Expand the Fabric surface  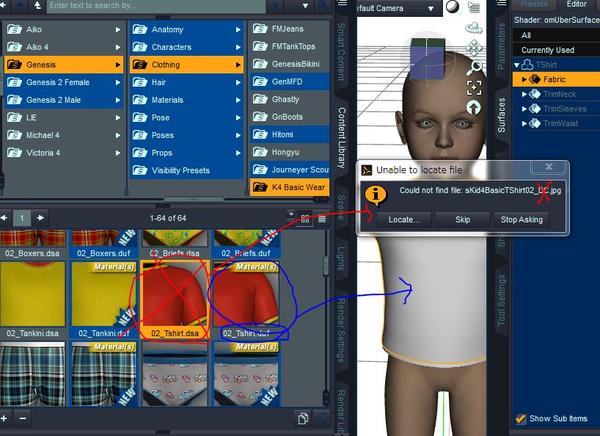(525, 80)
